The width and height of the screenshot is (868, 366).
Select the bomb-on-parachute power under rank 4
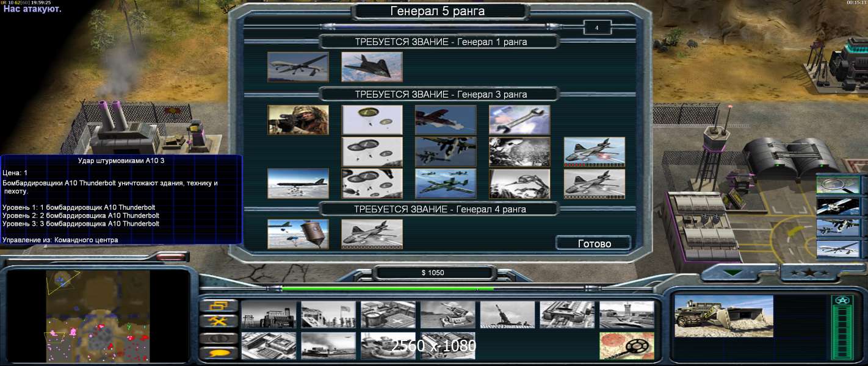pos(298,234)
